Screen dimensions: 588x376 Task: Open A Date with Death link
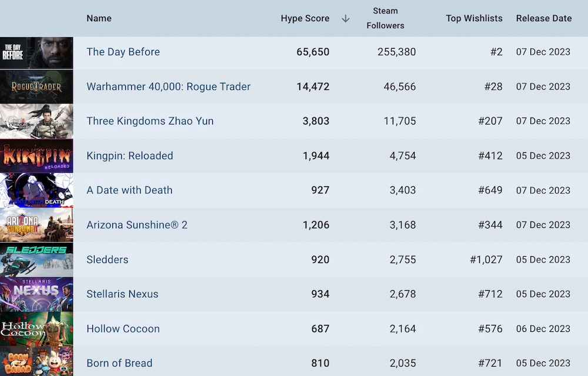[129, 190]
